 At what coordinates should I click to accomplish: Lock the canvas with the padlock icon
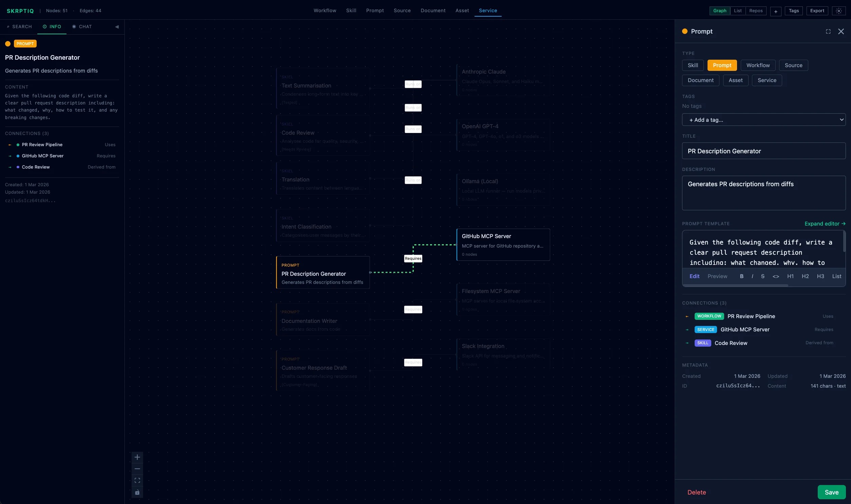coord(137,492)
